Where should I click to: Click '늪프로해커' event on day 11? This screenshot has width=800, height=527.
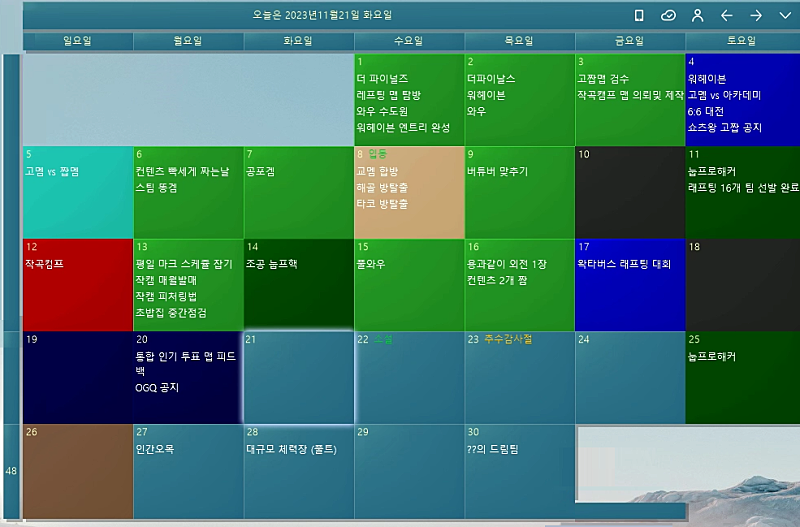point(712,171)
